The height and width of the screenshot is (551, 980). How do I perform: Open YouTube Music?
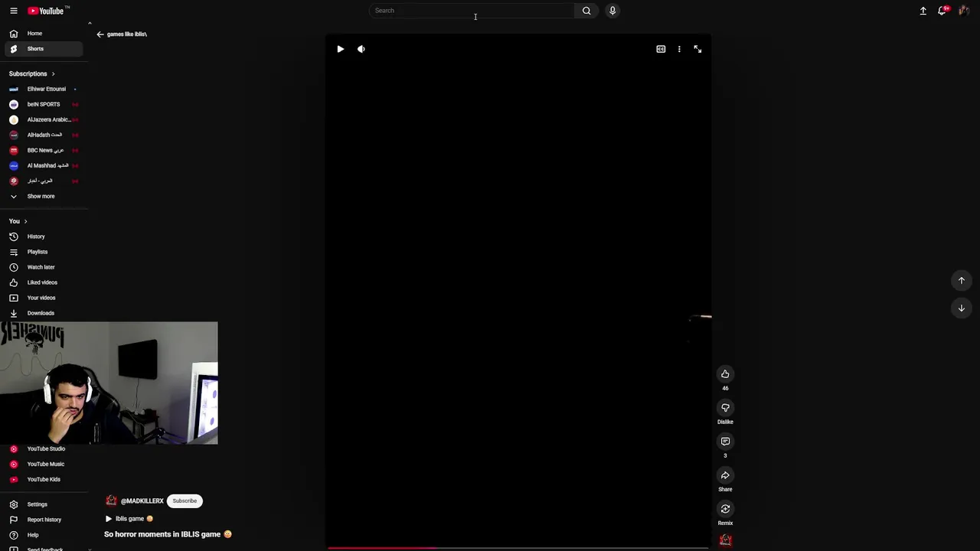click(x=43, y=464)
